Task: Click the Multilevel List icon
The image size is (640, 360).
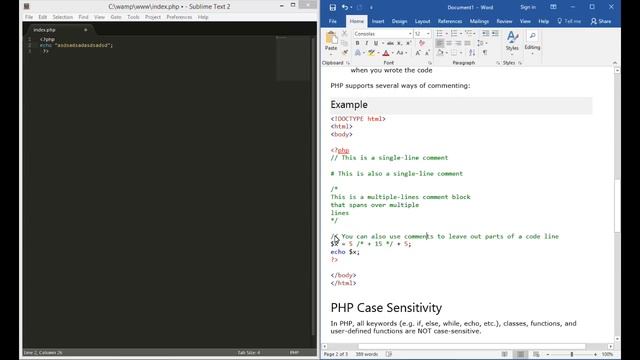Action: click(x=468, y=33)
